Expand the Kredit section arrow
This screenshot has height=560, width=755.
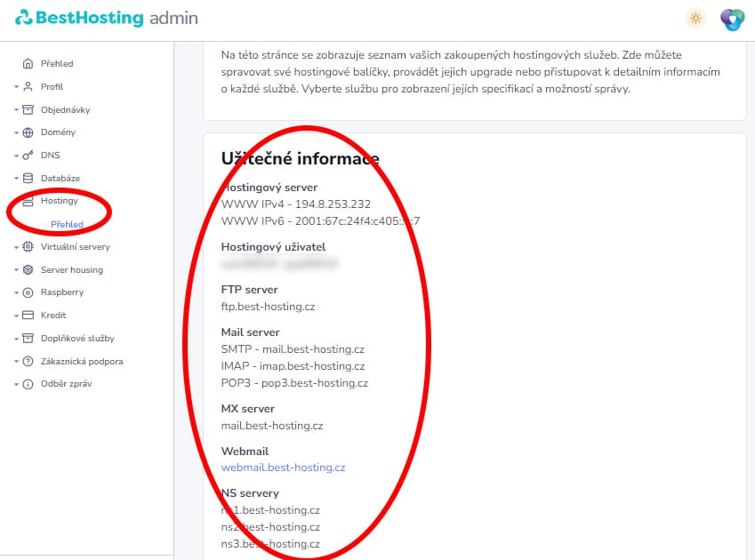pyautogui.click(x=16, y=316)
